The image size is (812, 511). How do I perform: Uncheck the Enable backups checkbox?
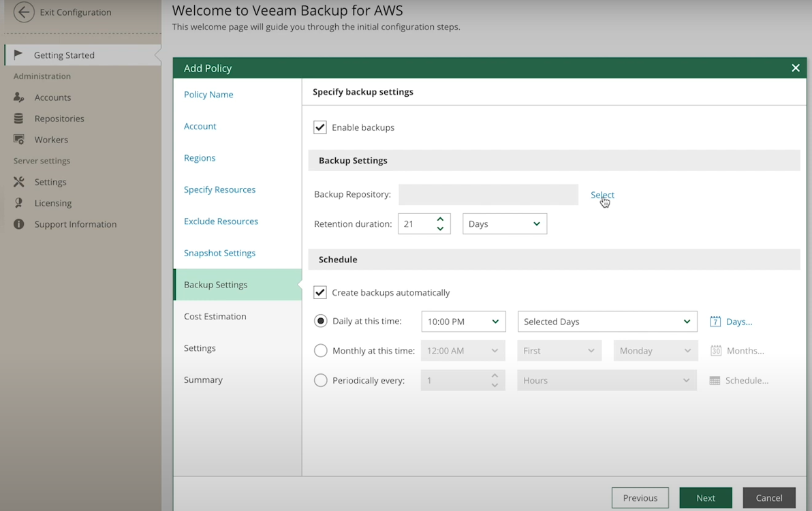(320, 127)
